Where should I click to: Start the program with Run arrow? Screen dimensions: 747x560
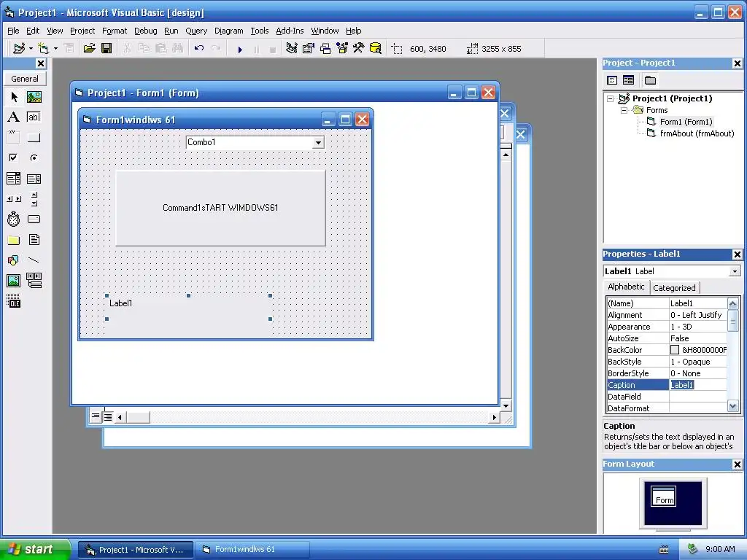240,49
